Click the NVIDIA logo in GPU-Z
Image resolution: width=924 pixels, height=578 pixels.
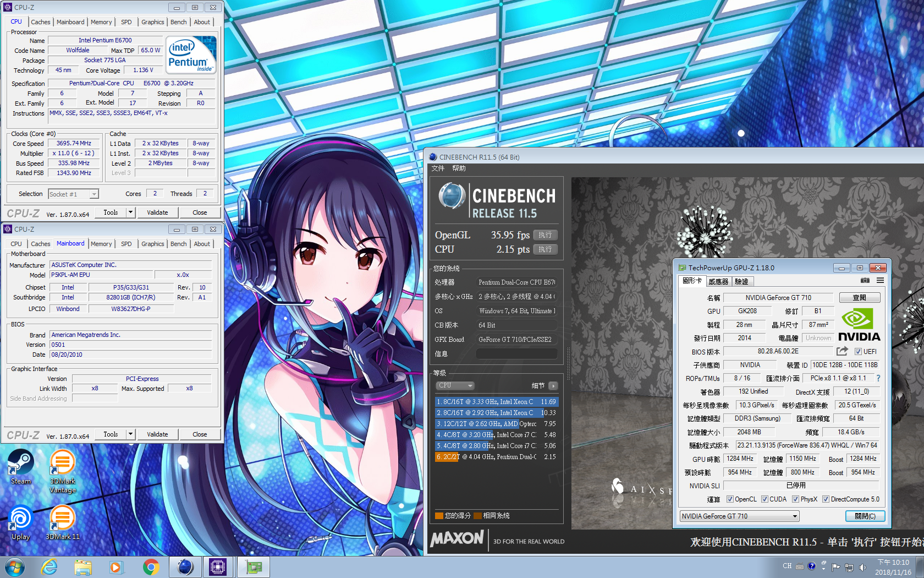(859, 325)
